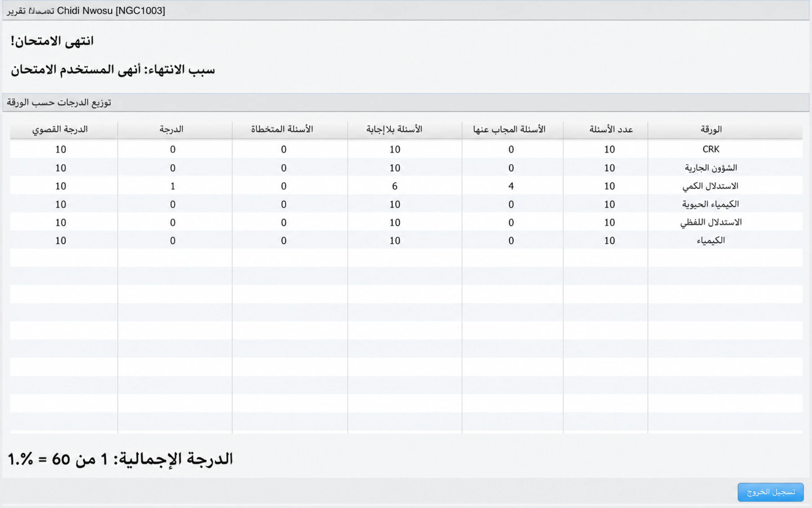Screen dimensions: 812x508
Task: Click answered count 4 in الاستدلال الكمي row
Action: coord(511,186)
